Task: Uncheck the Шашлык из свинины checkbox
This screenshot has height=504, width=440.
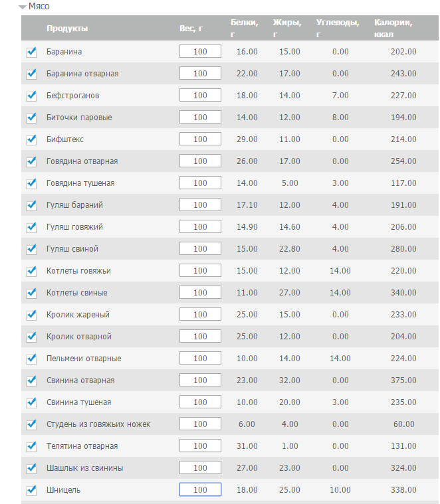Action: click(31, 468)
